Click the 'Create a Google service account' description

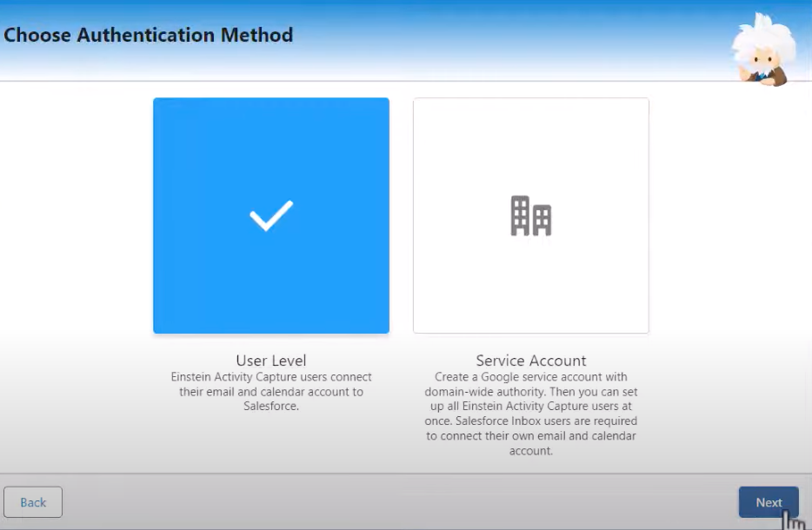click(531, 414)
